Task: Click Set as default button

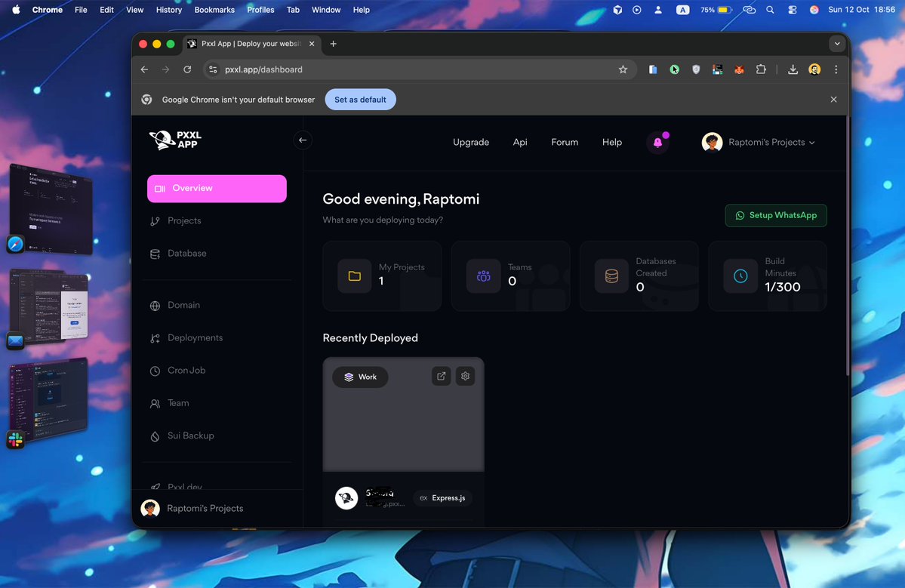Action: tap(360, 100)
